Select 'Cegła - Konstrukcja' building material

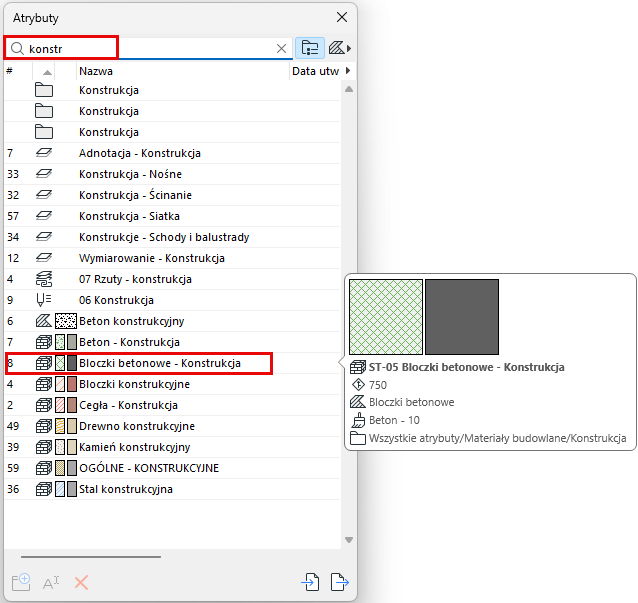pyautogui.click(x=172, y=405)
